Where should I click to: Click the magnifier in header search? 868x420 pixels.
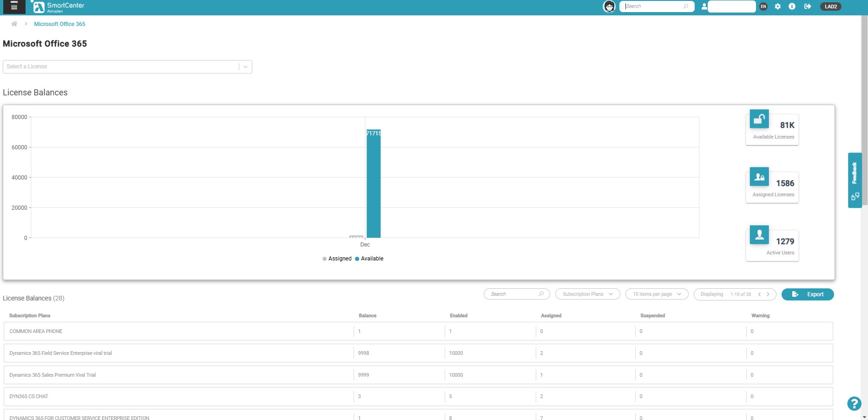coord(685,7)
